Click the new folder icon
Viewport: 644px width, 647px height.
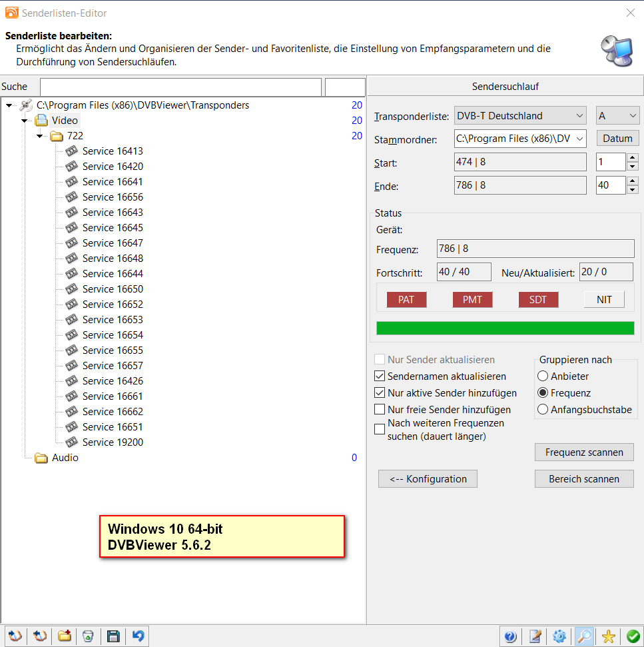[64, 636]
